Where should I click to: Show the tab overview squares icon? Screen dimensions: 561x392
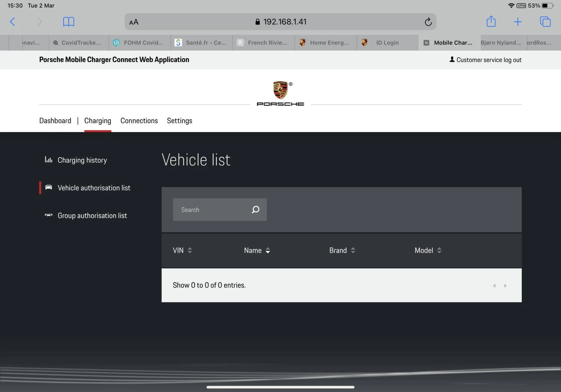[x=545, y=22]
